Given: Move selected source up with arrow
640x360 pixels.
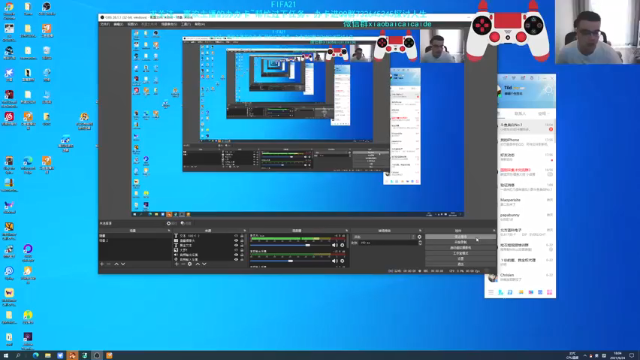Looking at the screenshot, I should pyautogui.click(x=198, y=264).
